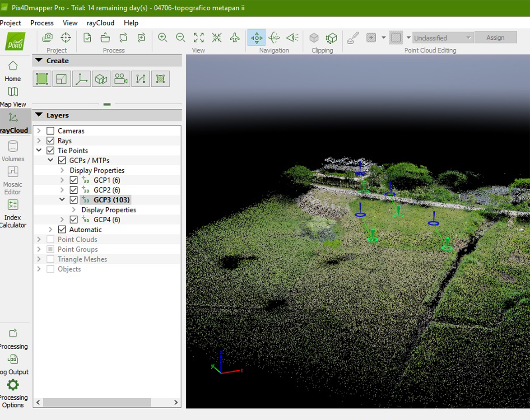This screenshot has width=530, height=420.
Task: Click the Zoom Out magnifier icon
Action: [x=181, y=38]
